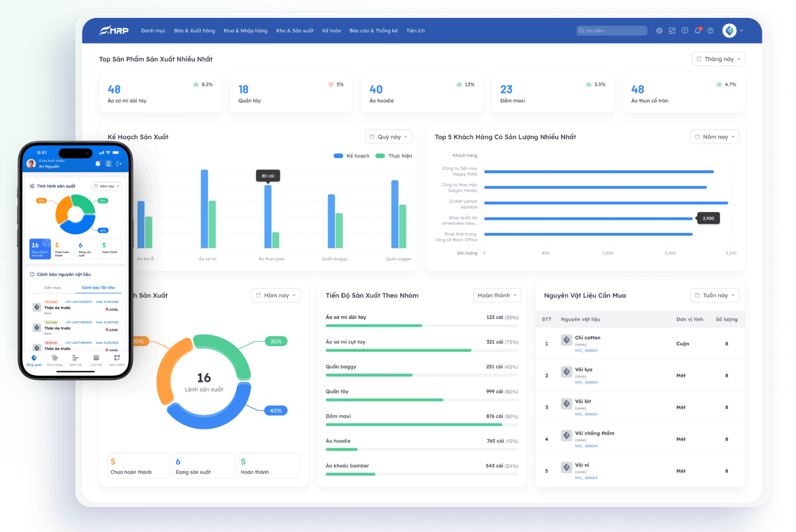The image size is (796, 532).
Task: Open the Kho & Sản xuất menu
Action: click(x=294, y=31)
